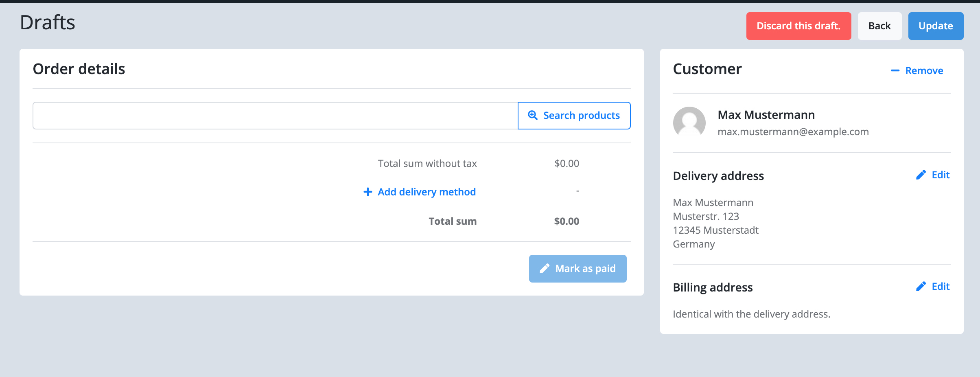Edit the delivery address

(933, 175)
